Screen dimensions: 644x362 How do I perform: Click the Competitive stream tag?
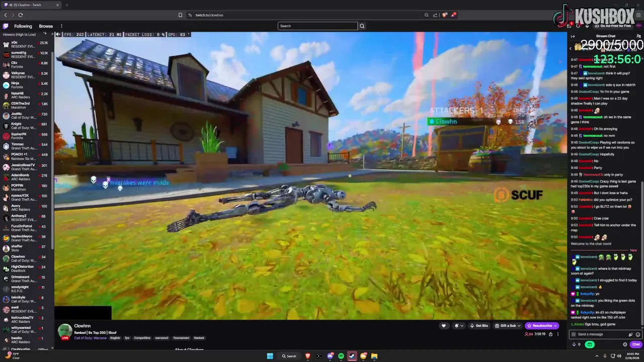click(x=142, y=338)
